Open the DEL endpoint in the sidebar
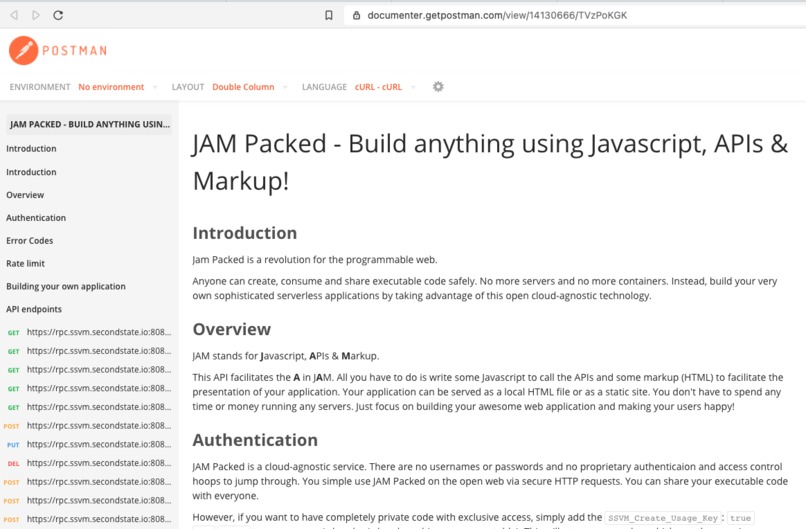Image resolution: width=806 pixels, height=529 pixels. pyautogui.click(x=89, y=463)
